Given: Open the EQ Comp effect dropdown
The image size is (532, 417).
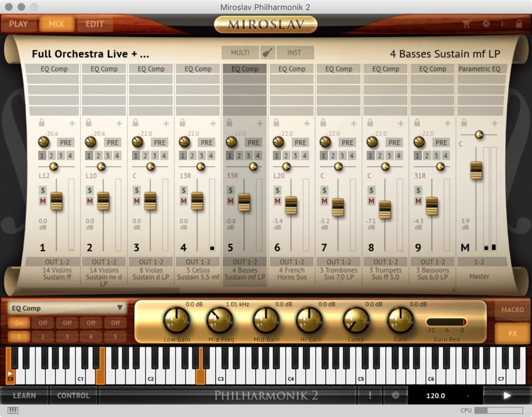Looking at the screenshot, I should 67,308.
